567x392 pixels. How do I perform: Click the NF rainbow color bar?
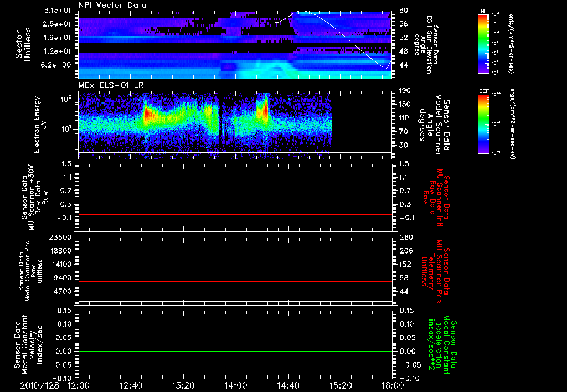(x=484, y=43)
